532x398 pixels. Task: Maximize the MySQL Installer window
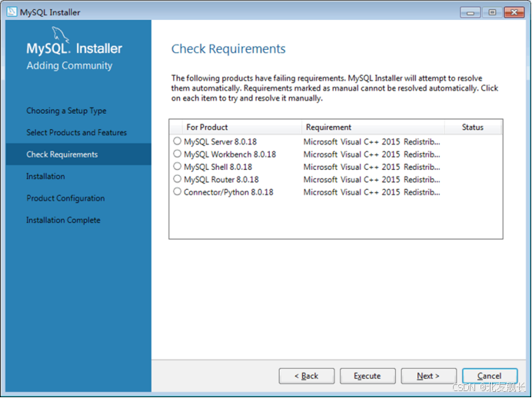(492, 12)
